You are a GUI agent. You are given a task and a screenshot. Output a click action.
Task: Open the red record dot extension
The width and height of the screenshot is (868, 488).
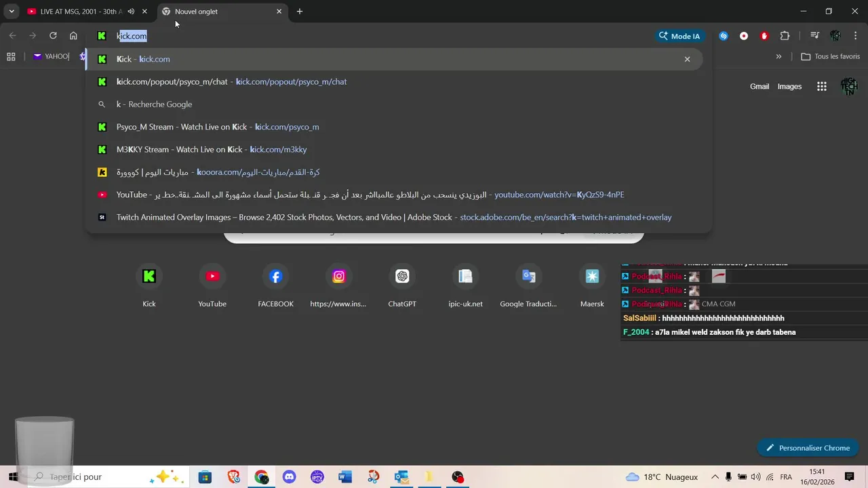[x=744, y=36]
